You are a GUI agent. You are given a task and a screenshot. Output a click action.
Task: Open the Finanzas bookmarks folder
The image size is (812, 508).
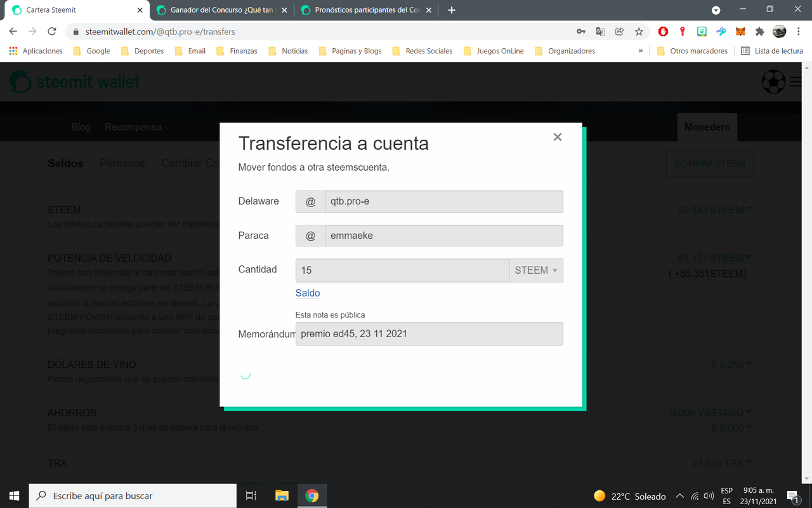tap(236, 51)
